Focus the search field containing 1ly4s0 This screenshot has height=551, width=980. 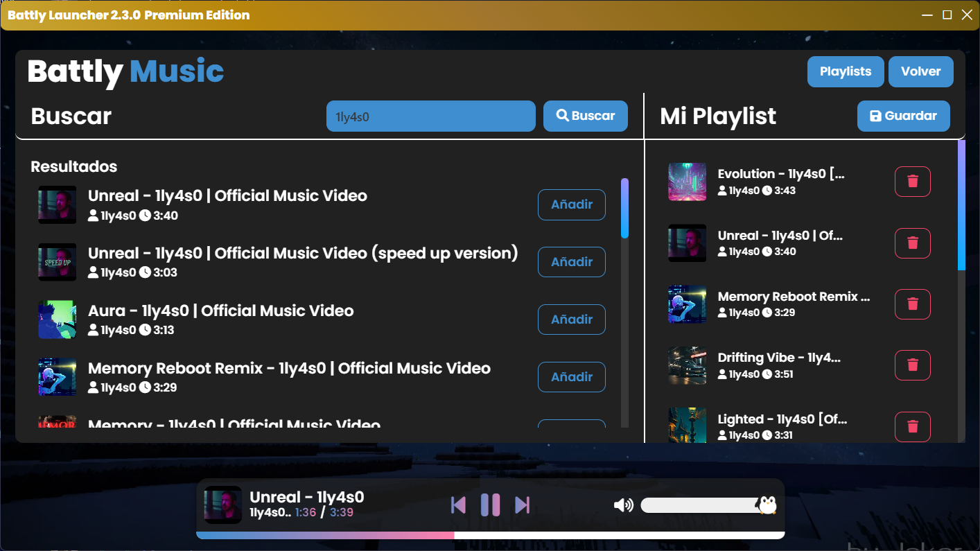[431, 116]
